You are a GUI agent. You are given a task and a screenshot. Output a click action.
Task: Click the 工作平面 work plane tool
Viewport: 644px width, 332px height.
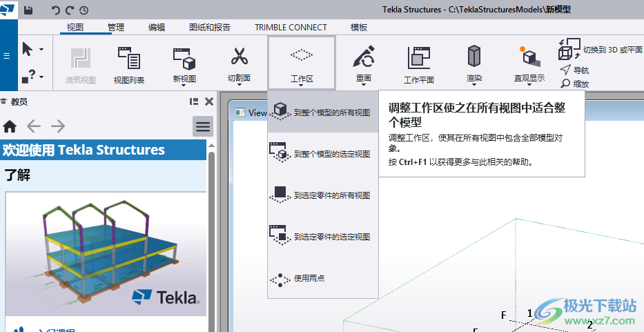(x=418, y=65)
